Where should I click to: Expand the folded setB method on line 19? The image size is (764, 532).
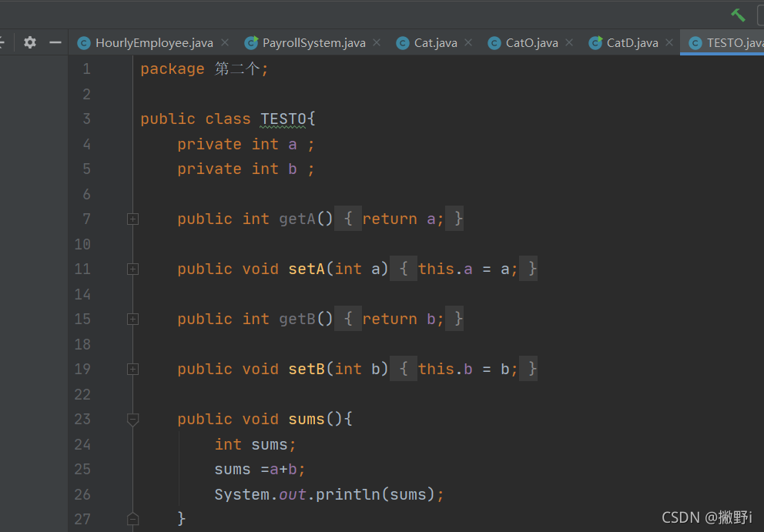coord(132,370)
